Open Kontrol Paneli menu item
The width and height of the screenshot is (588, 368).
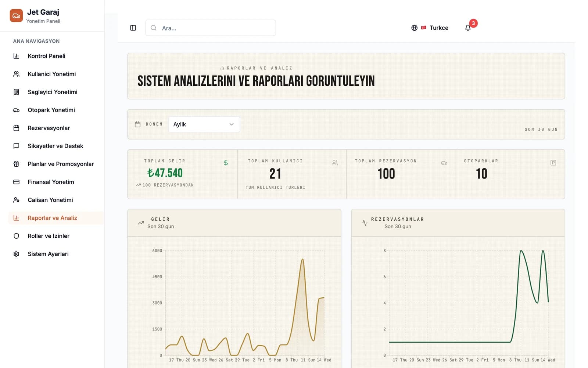pyautogui.click(x=56, y=56)
